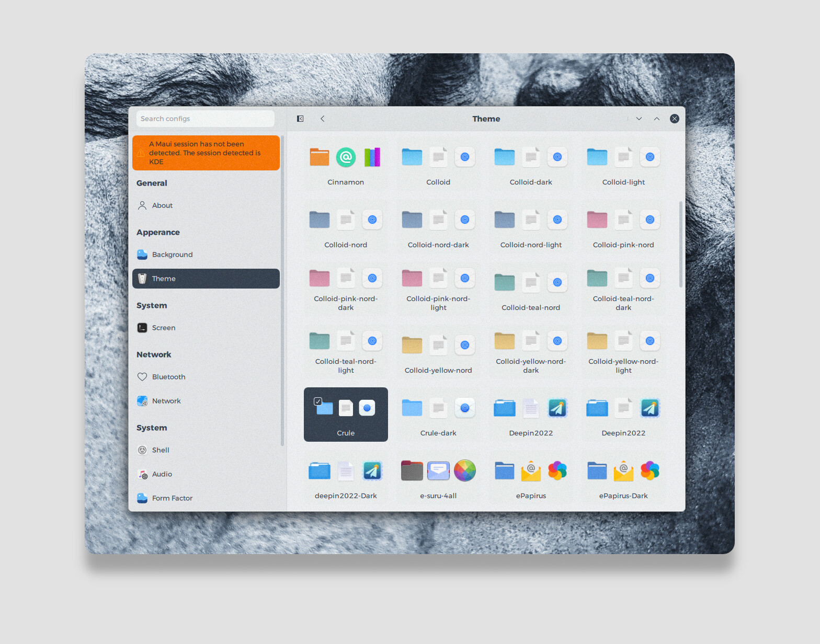Click the Bluetooth heart icon
This screenshot has width=820, height=644.
(142, 377)
